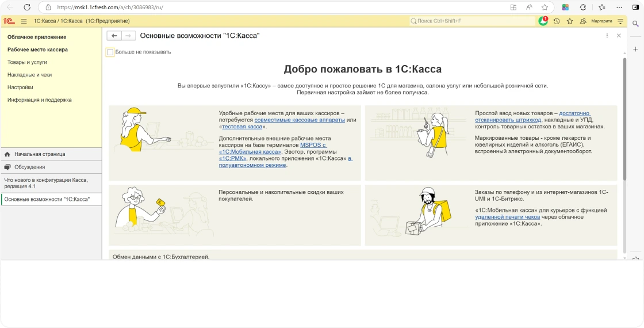Open the three-dot more actions menu
644x328 pixels.
click(x=607, y=36)
